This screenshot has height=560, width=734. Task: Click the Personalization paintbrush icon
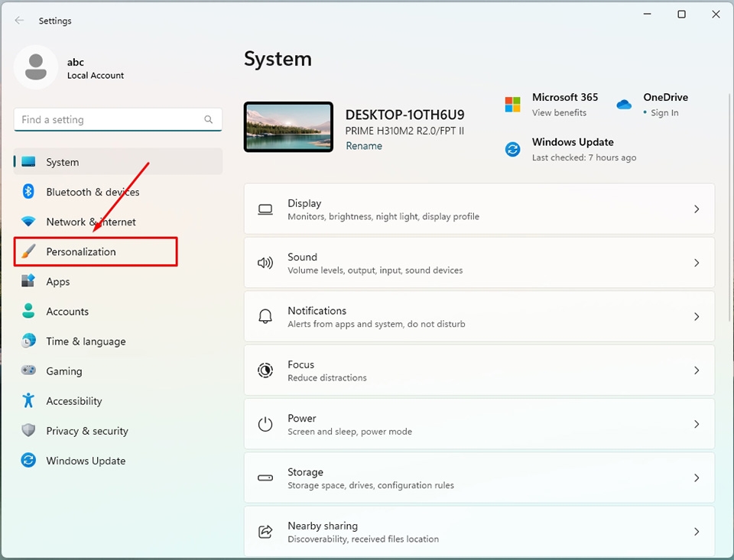click(x=28, y=251)
